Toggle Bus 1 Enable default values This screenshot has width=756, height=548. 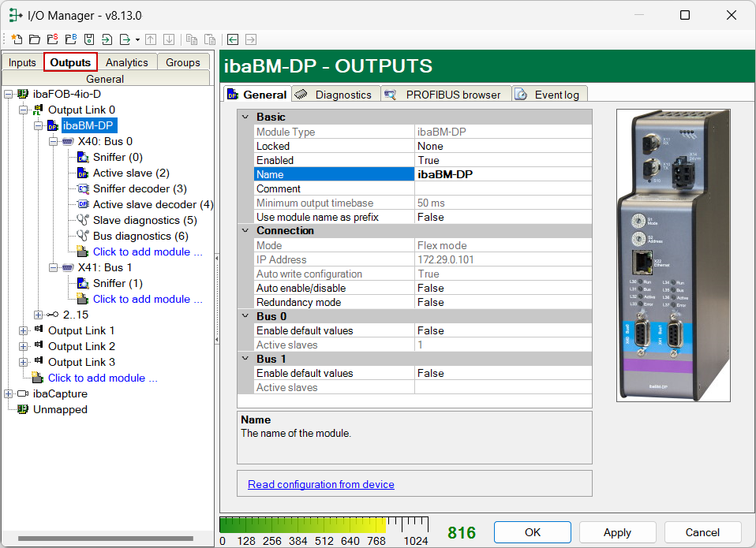point(503,373)
